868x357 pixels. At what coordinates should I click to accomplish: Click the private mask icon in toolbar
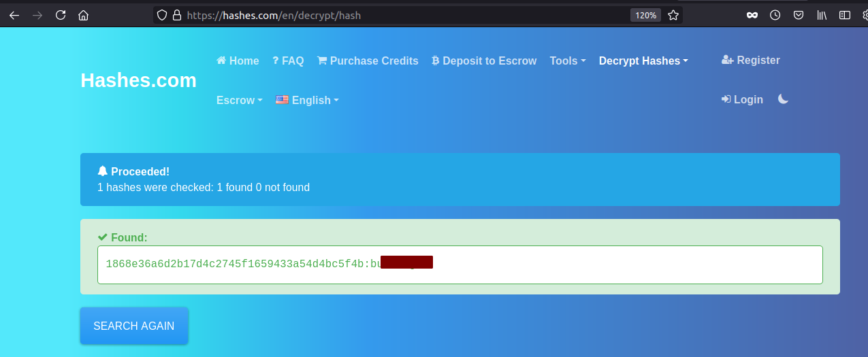click(752, 15)
